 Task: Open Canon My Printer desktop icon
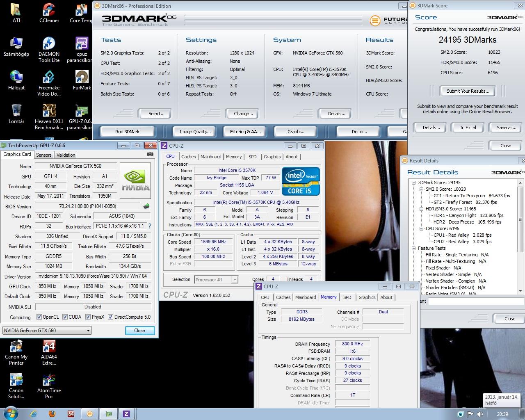[x=16, y=353]
